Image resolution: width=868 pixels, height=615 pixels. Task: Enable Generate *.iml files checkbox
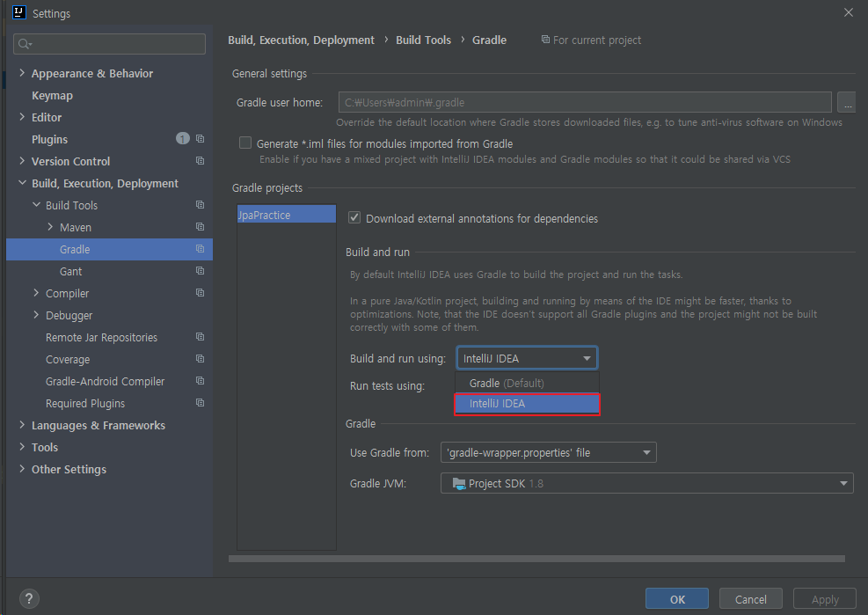coord(245,143)
